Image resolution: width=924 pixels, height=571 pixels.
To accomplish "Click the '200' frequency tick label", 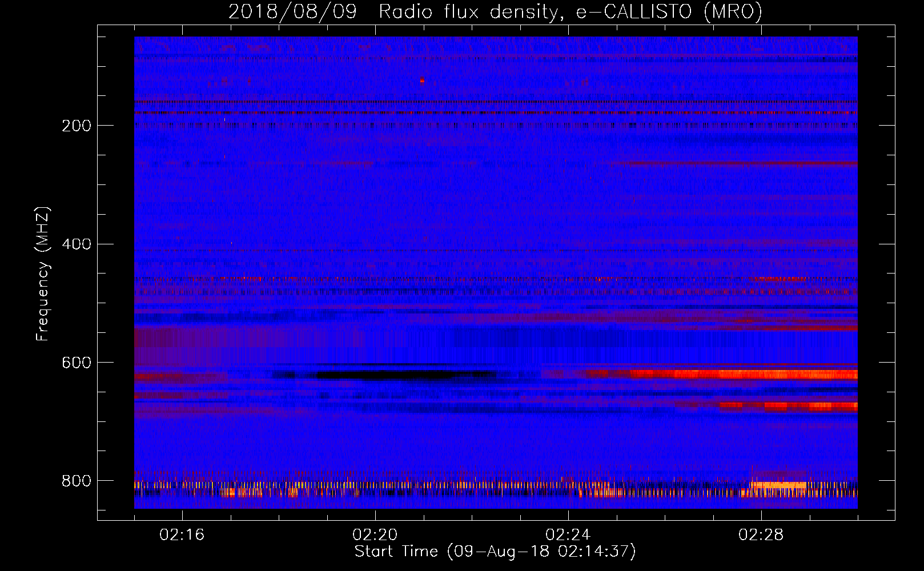I will (x=77, y=126).
